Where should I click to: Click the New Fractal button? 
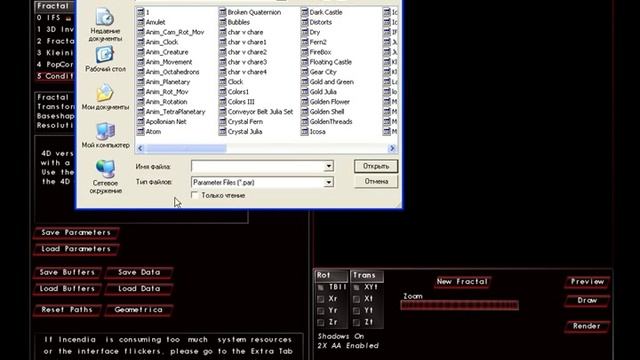[462, 282]
